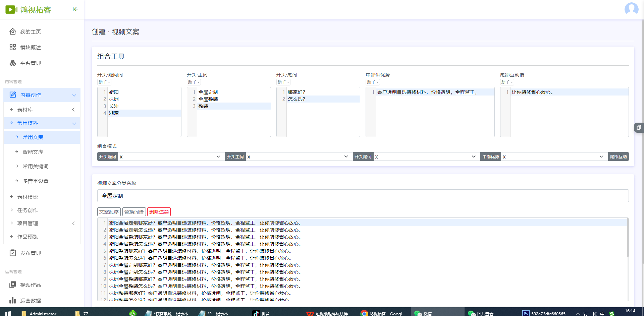Viewport: 644px width, 316px height.
Task: Click the edit icon beside 内容创作
Action: pyautogui.click(x=13, y=95)
